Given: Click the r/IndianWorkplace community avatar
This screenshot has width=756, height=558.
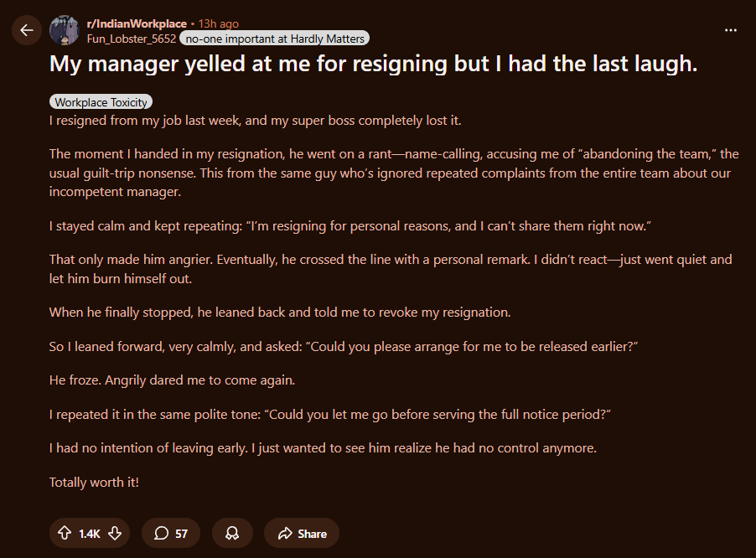Looking at the screenshot, I should (x=64, y=29).
